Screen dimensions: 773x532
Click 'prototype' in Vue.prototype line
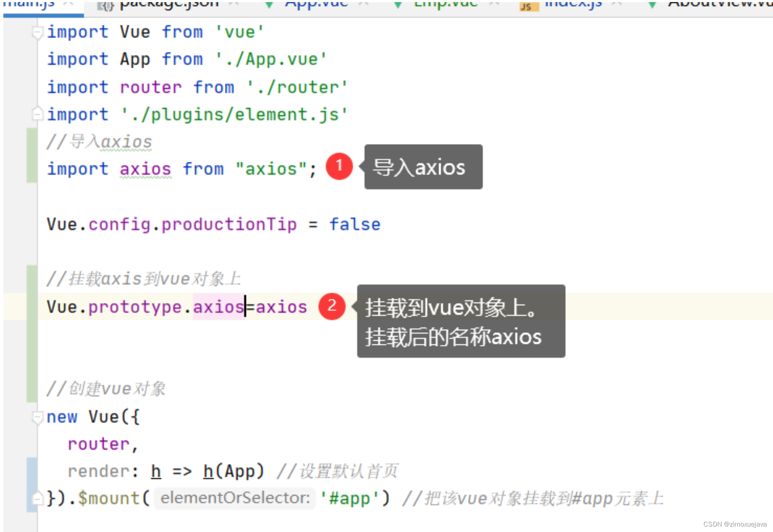[135, 307]
